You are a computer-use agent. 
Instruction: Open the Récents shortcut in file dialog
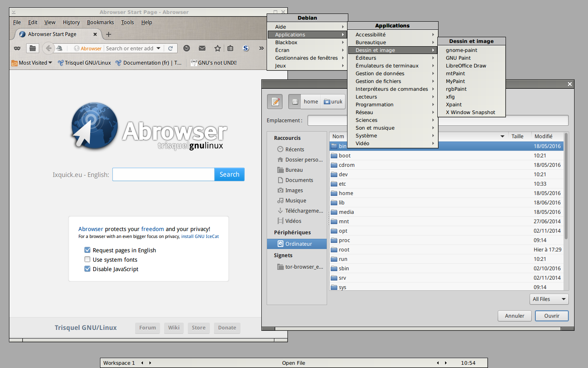click(x=294, y=149)
